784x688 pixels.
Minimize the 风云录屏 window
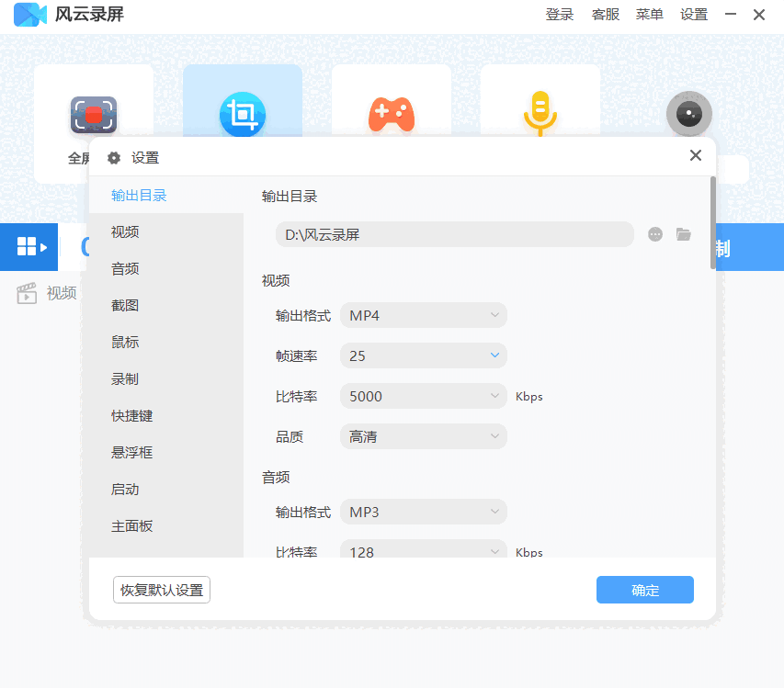731,14
